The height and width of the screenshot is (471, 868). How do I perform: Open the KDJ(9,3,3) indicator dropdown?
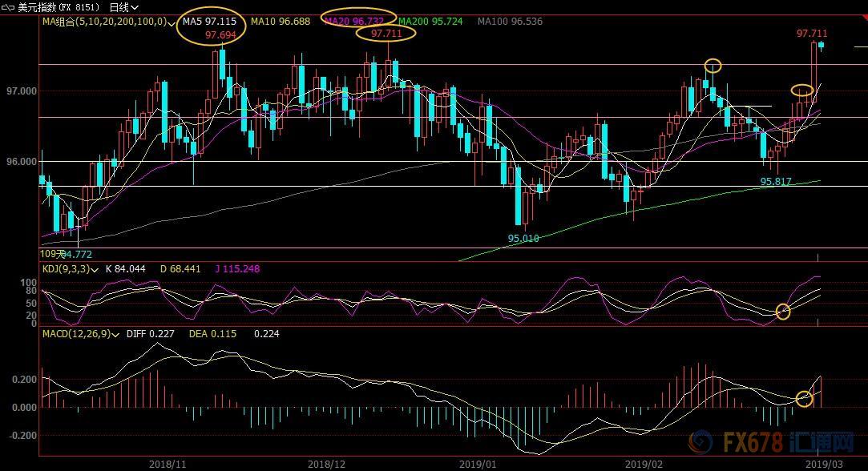pyautogui.click(x=95, y=269)
